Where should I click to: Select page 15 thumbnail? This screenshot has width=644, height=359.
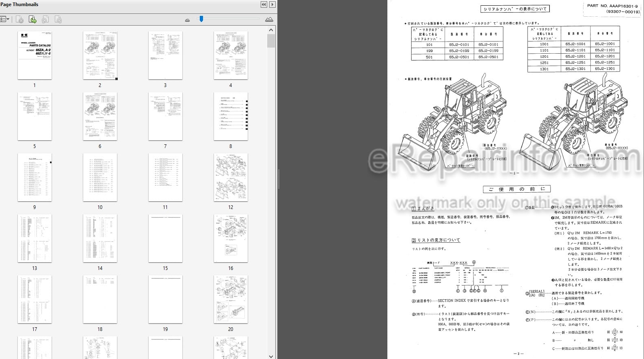[165, 238]
